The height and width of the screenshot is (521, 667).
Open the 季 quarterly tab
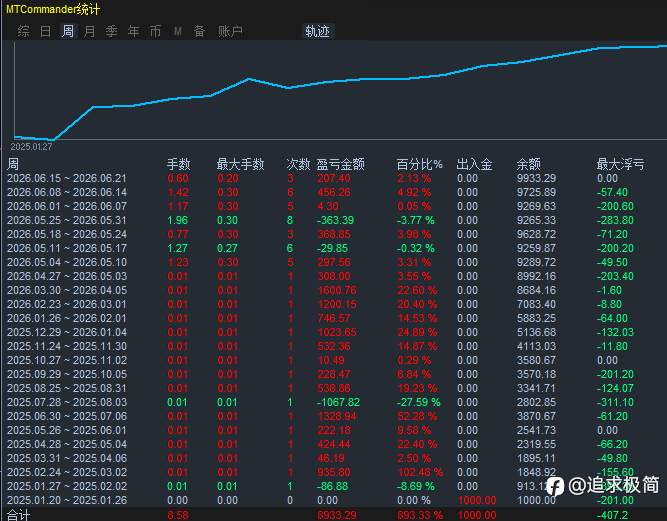112,31
